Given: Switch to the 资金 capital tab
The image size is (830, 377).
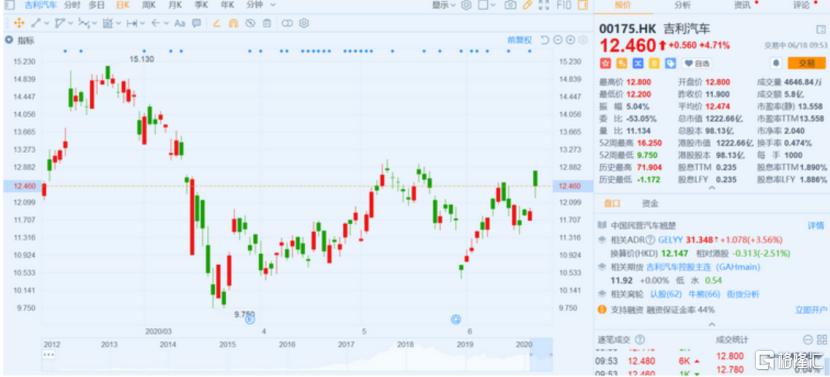Looking at the screenshot, I should point(650,203).
